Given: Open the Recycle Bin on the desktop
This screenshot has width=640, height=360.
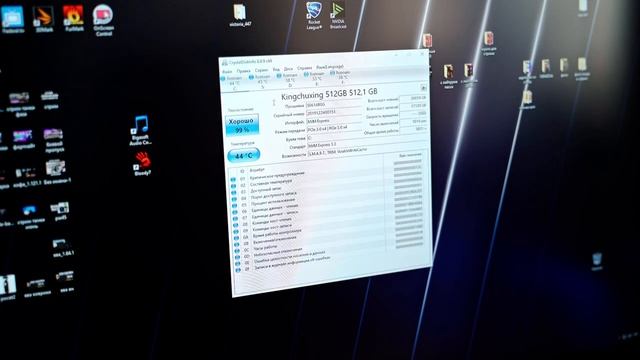Looking at the screenshot, I should tap(597, 261).
